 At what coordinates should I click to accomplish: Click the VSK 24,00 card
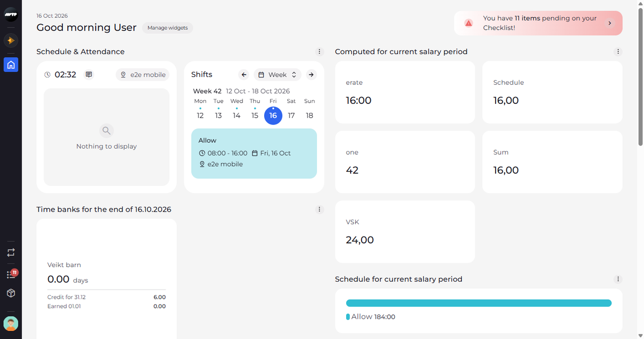click(x=405, y=232)
